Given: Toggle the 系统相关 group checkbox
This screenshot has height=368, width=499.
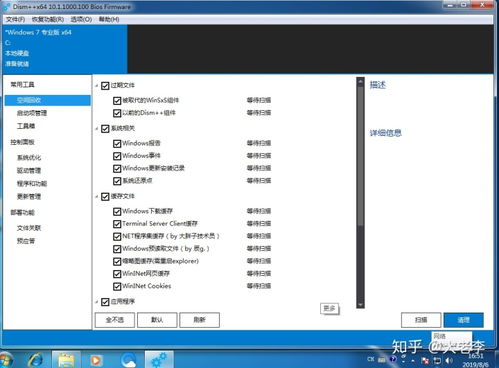Looking at the screenshot, I should [x=105, y=129].
